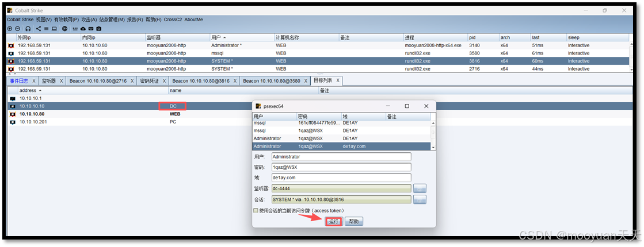Click the 运行 button in psexec64
Viewport: 644px width, 247px height.
click(x=333, y=221)
